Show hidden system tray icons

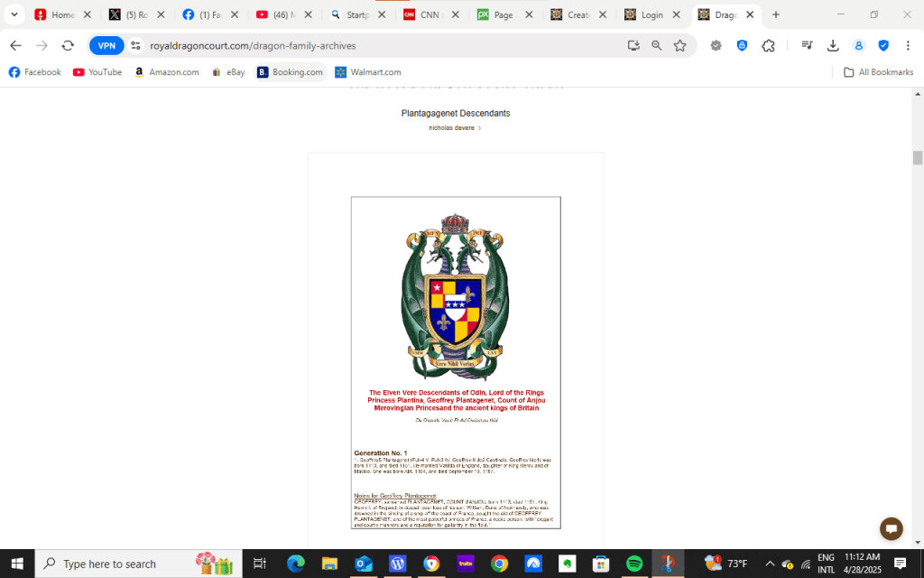[770, 564]
